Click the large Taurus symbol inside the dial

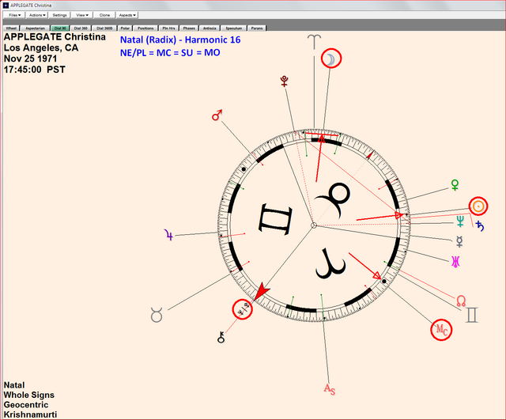click(334, 200)
